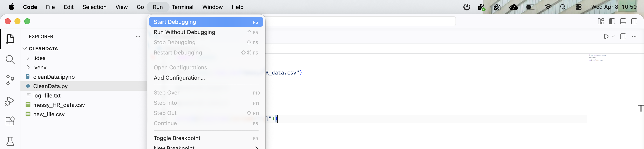
Task: Toggle the bottom panel visibility
Action: click(623, 21)
